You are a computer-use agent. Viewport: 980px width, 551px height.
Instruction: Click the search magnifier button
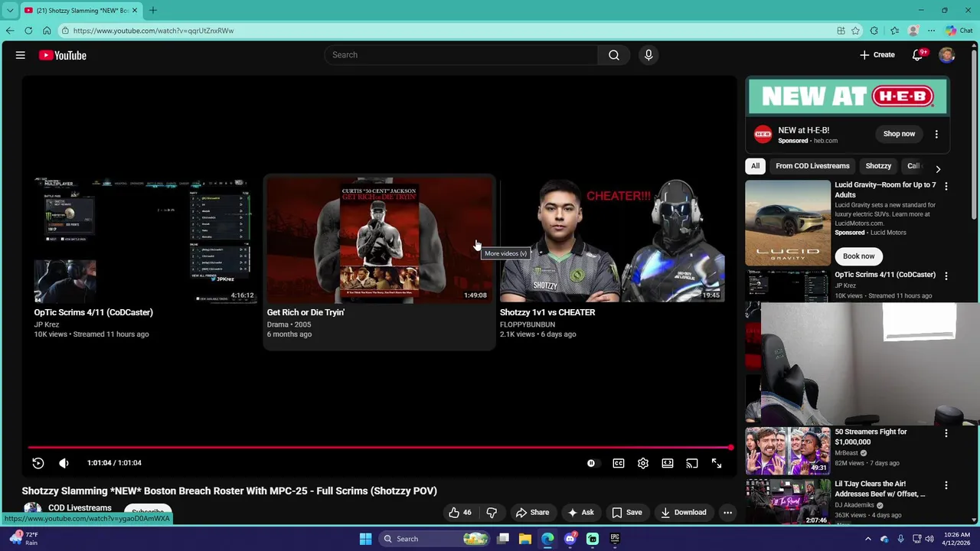[x=614, y=55]
